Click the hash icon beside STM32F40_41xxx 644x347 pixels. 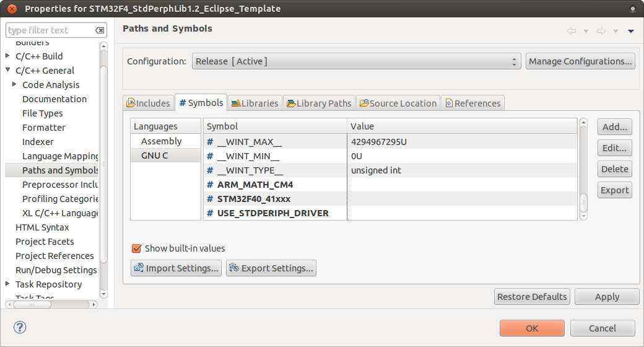(210, 199)
